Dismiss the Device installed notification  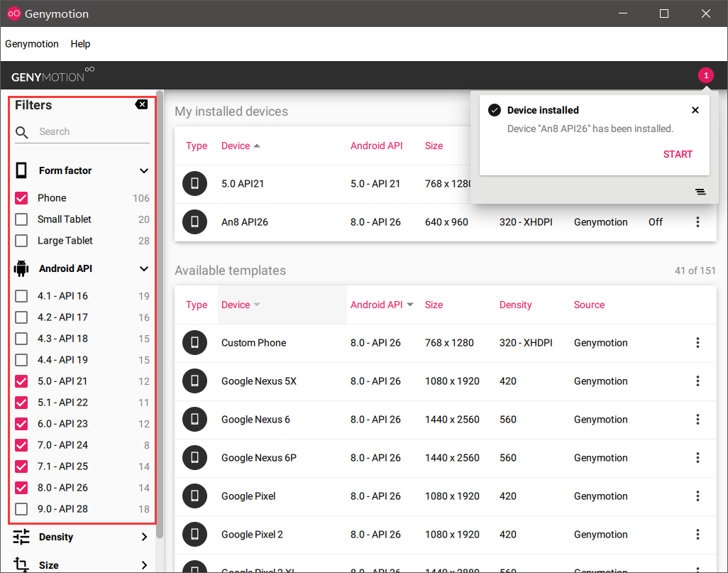(695, 110)
